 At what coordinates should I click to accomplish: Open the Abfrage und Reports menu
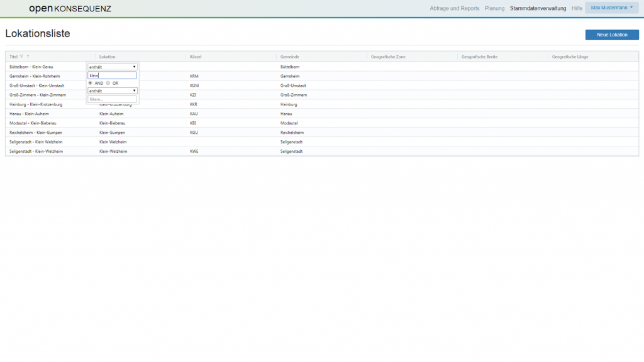point(454,8)
